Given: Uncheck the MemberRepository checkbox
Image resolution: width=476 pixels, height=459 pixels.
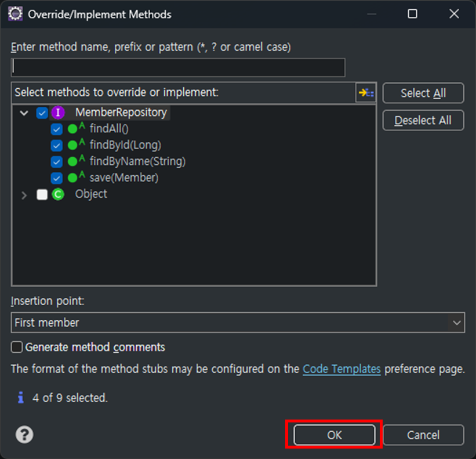Looking at the screenshot, I should click(42, 113).
